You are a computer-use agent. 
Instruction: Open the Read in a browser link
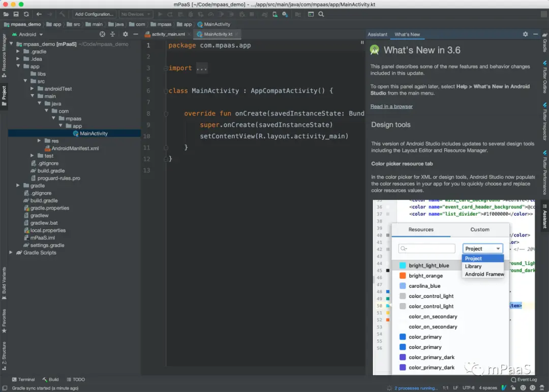pos(391,106)
